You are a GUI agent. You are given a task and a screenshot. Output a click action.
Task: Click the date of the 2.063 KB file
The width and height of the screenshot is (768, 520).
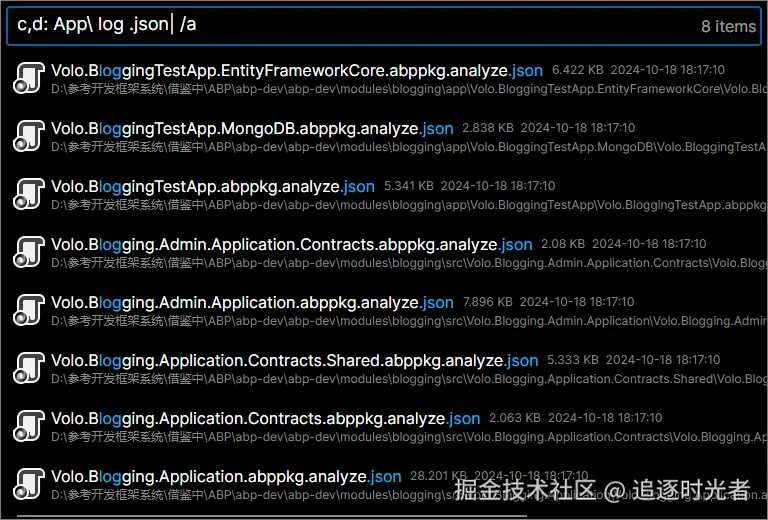(x=605, y=418)
